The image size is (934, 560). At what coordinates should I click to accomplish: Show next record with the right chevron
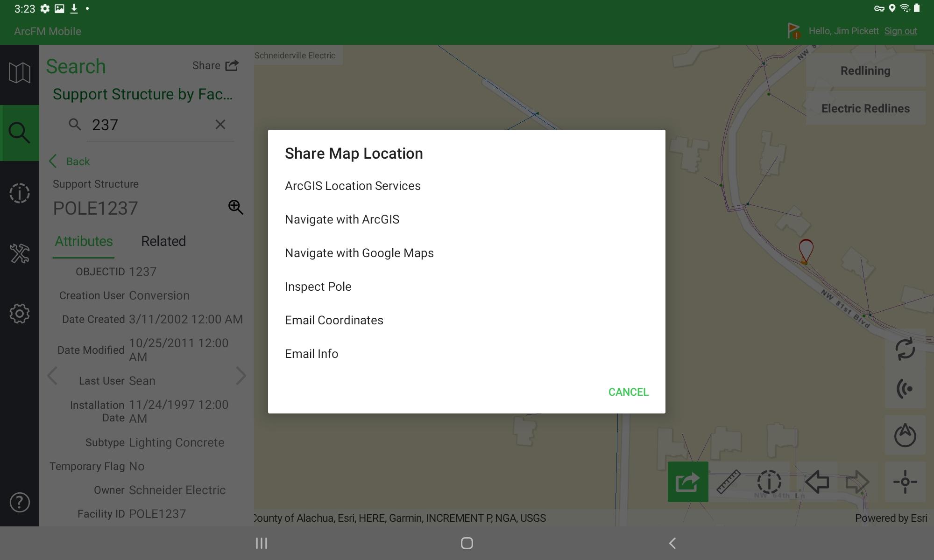pos(241,376)
